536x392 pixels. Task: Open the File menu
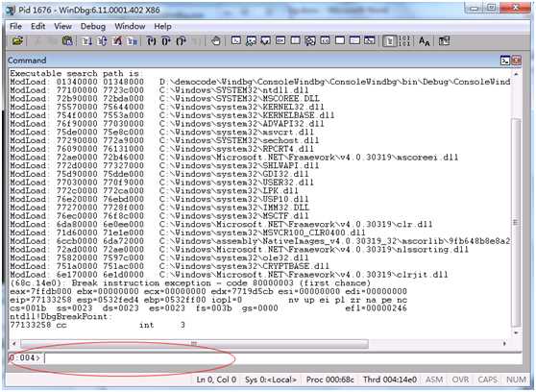pos(15,26)
